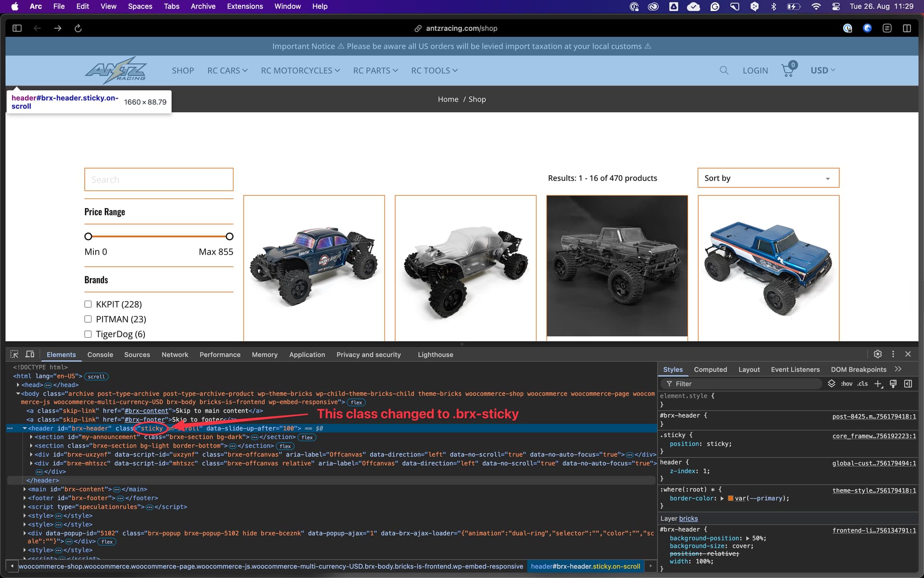924x578 pixels.
Task: Open the battery status icon in menu bar
Action: (794, 6)
